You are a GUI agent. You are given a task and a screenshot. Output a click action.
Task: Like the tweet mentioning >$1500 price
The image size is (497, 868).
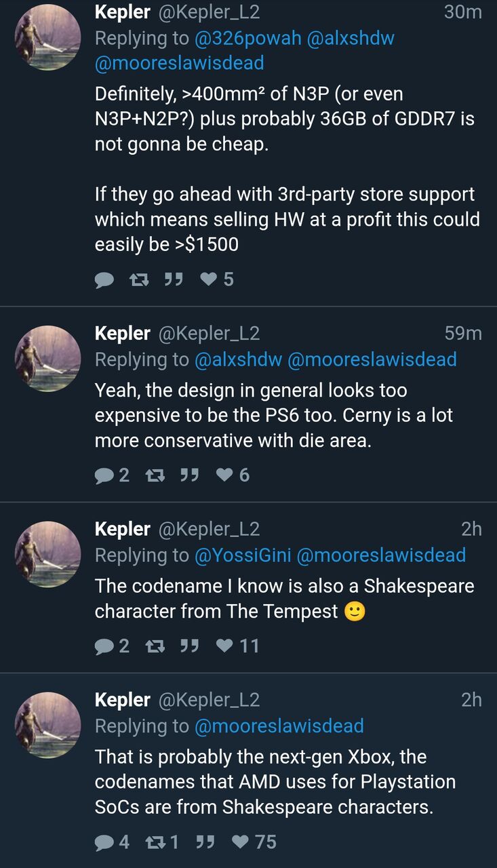(x=209, y=279)
